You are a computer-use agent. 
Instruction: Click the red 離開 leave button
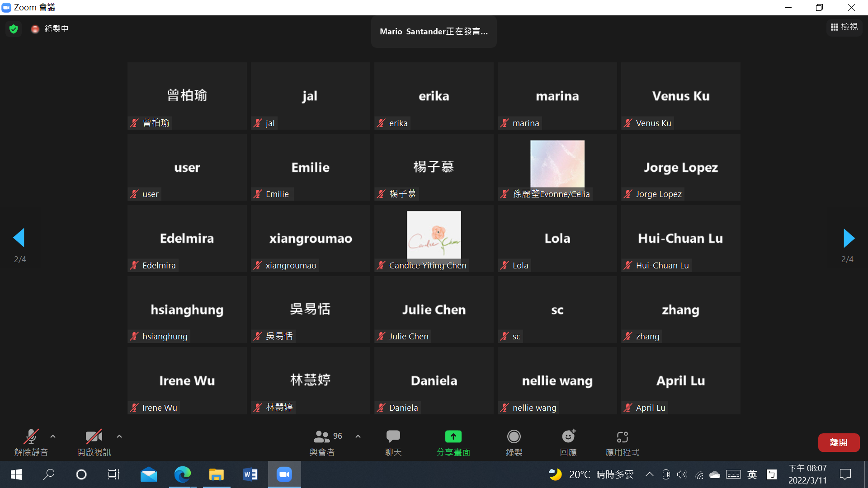tap(839, 442)
